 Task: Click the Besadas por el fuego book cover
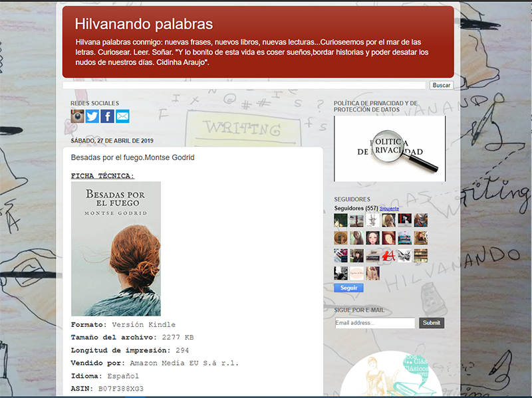click(116, 249)
